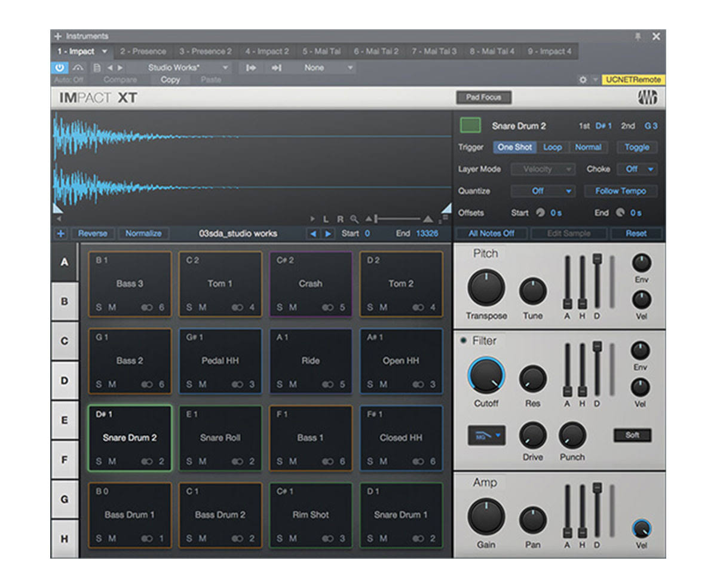This screenshot has width=717, height=588.
Task: Click the Offsets Start knob icon
Action: 540,213
